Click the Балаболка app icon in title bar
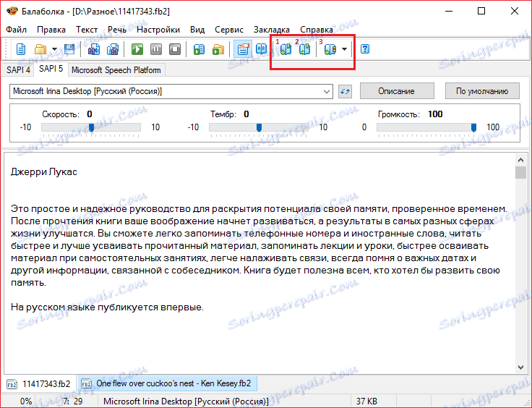 click(x=12, y=11)
